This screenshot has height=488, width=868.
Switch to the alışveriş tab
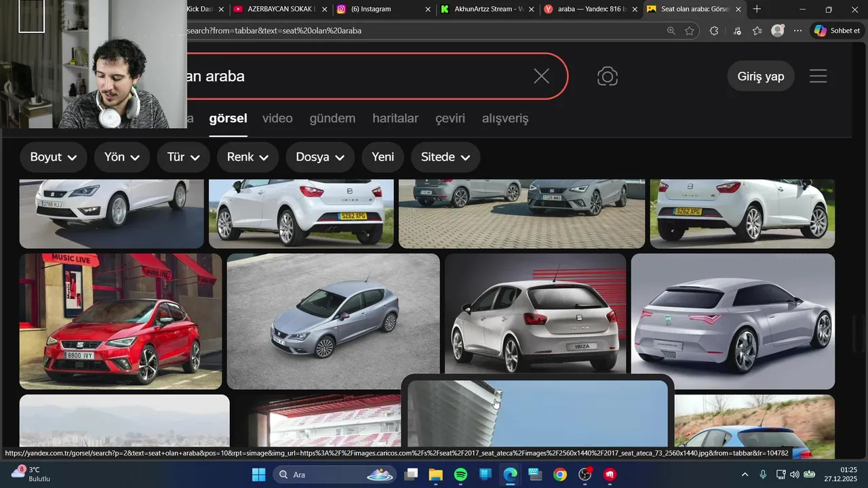505,118
